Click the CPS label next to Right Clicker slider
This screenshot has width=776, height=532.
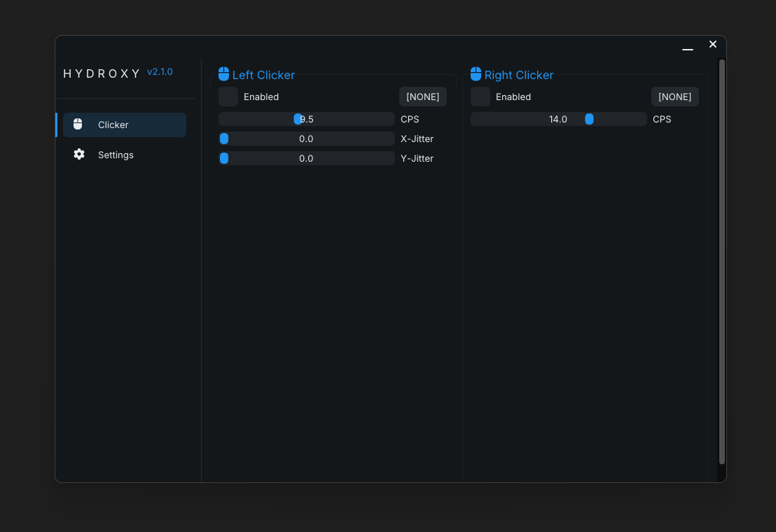pyautogui.click(x=662, y=119)
